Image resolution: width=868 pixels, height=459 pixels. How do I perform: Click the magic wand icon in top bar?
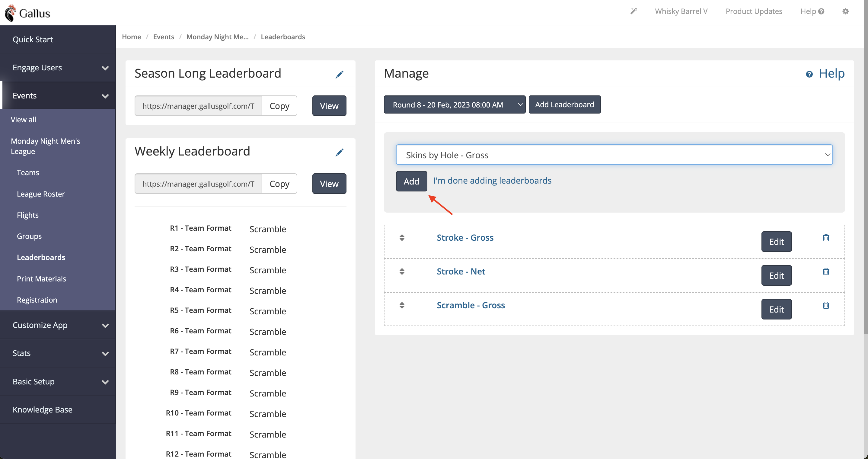(x=633, y=11)
